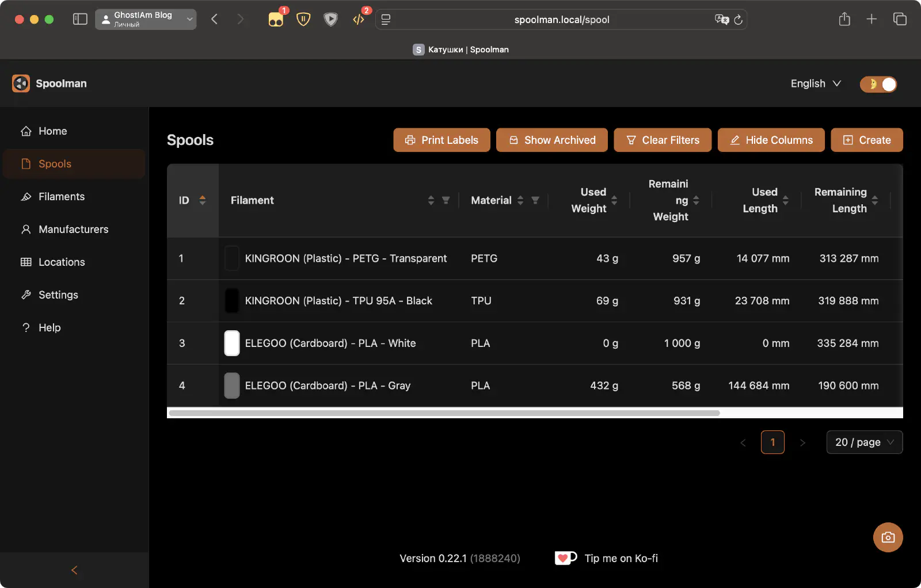Sort the table by ID column
Viewport: 921px width, 588px height.
(x=202, y=200)
